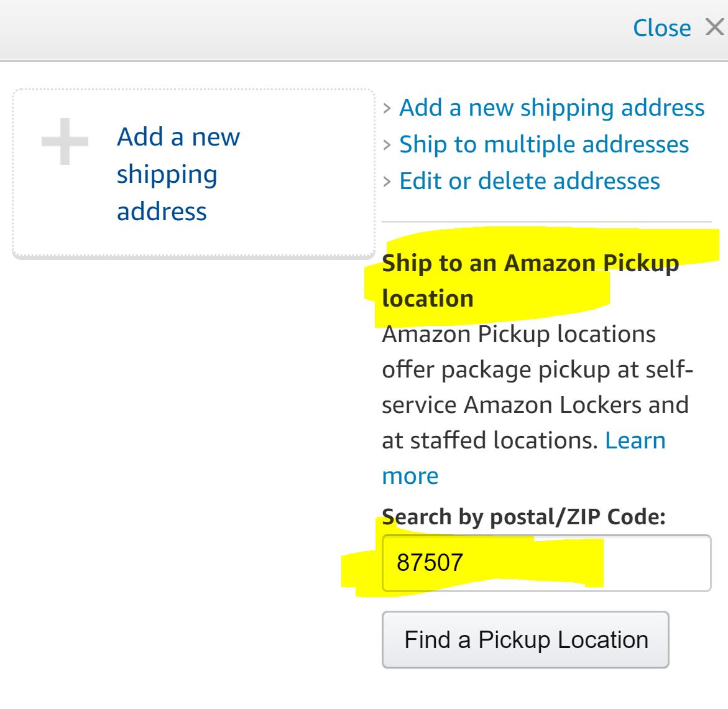This screenshot has height=709, width=728.
Task: Open the Learn more link
Action: tap(635, 440)
